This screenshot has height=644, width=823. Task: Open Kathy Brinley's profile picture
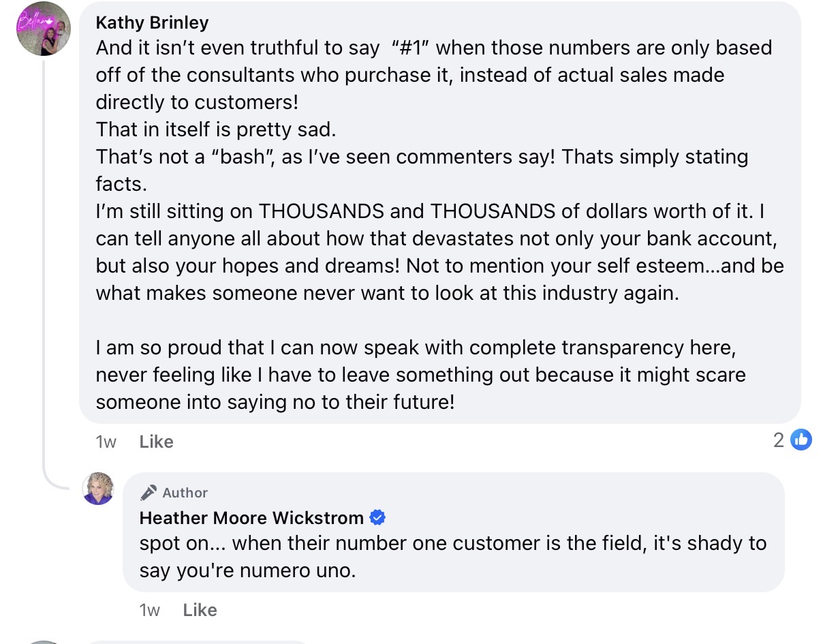pyautogui.click(x=43, y=29)
